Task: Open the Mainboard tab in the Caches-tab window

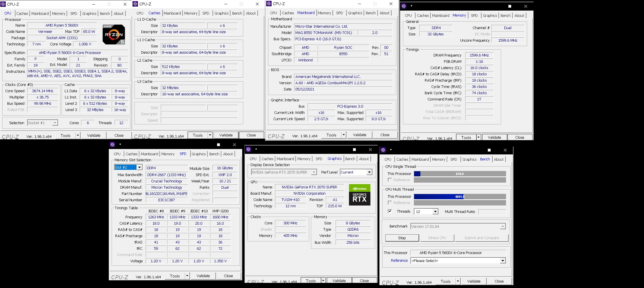Action: [x=172, y=13]
